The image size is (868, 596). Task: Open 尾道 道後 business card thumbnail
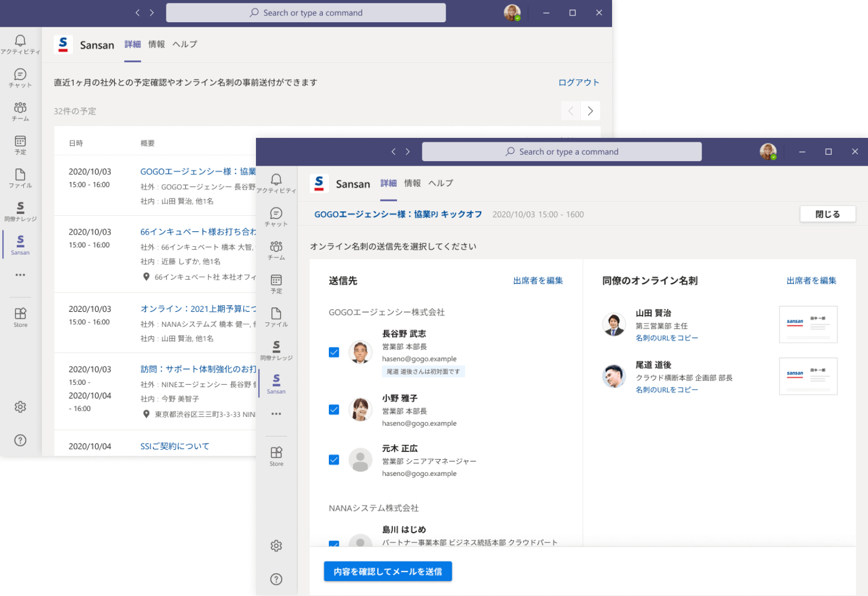click(808, 376)
